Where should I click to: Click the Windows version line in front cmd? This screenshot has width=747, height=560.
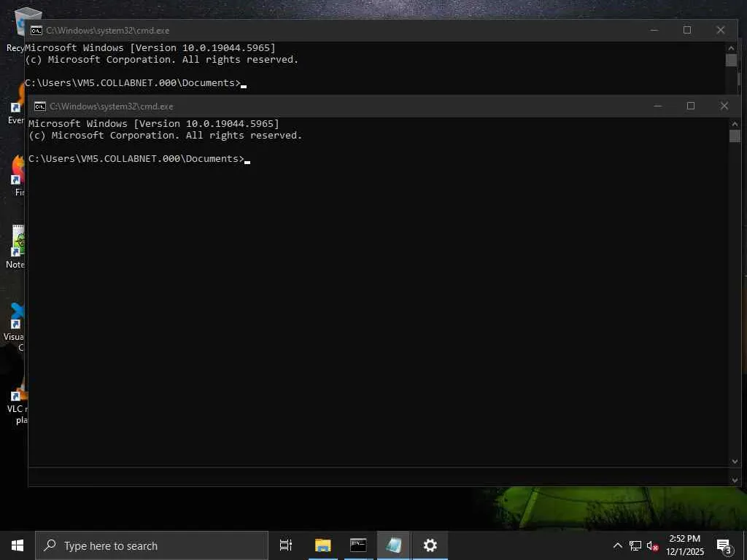pyautogui.click(x=154, y=124)
